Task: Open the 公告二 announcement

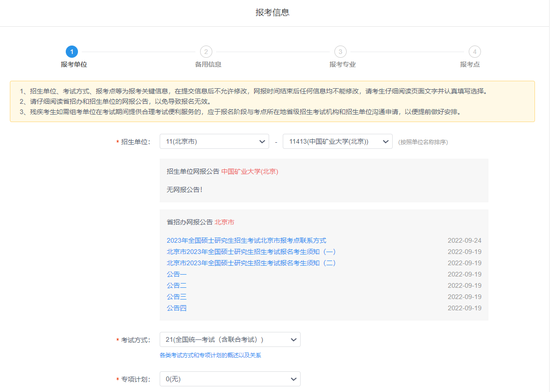Action: coord(177,285)
